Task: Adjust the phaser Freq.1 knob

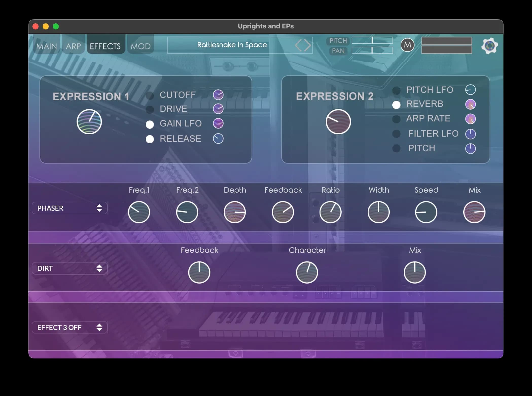Action: (x=139, y=212)
